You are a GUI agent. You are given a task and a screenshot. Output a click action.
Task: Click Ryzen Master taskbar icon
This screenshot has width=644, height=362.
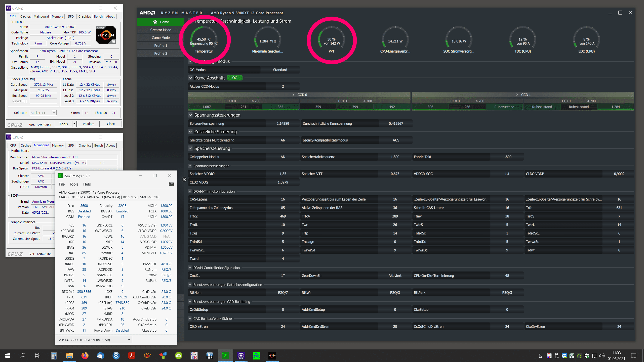(272, 355)
